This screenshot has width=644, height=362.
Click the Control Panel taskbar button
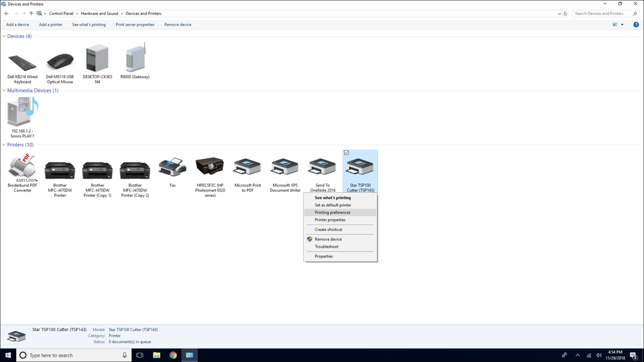coord(189,355)
